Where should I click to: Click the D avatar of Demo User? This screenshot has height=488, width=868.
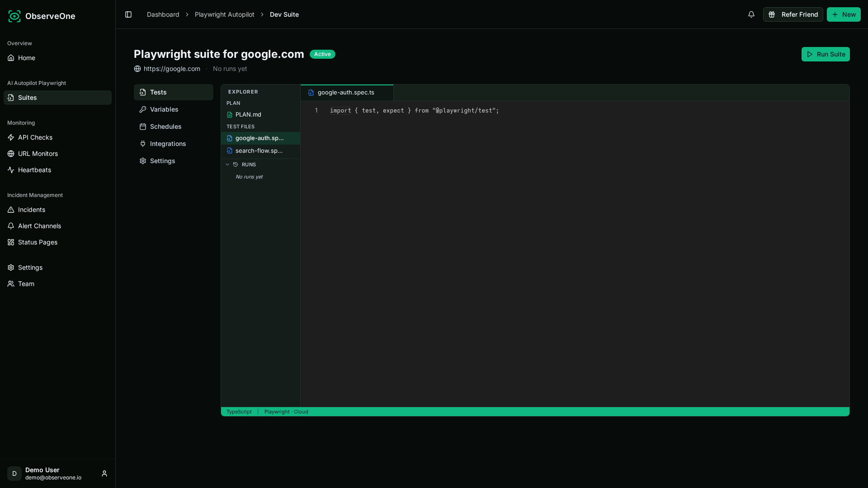tap(14, 474)
